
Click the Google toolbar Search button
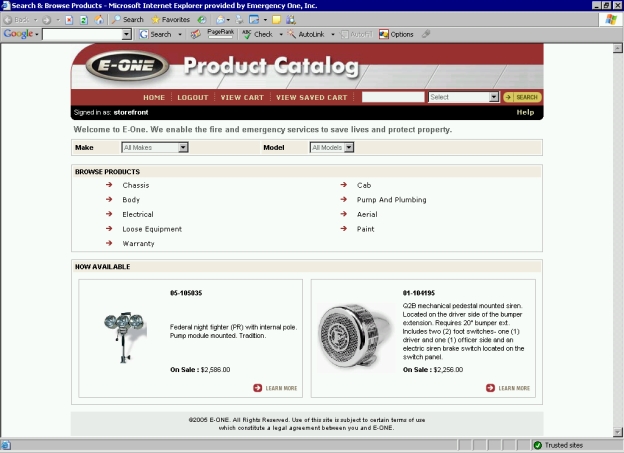[155, 34]
